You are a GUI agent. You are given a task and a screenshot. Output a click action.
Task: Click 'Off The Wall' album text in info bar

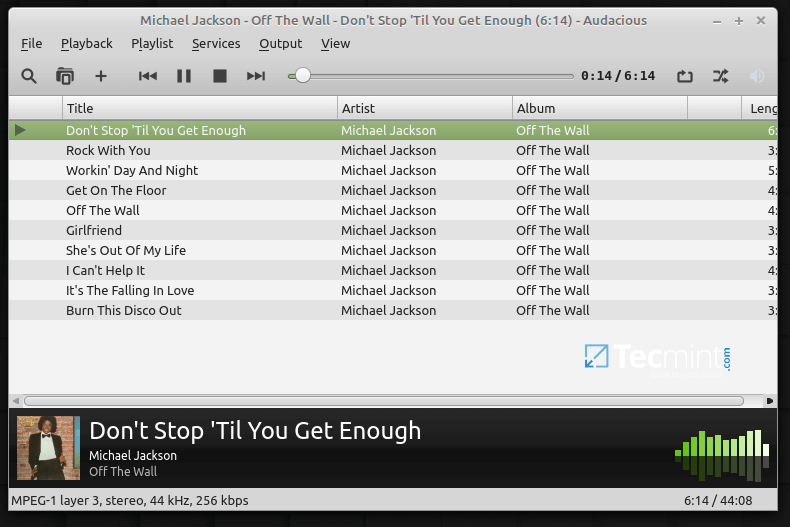123,472
